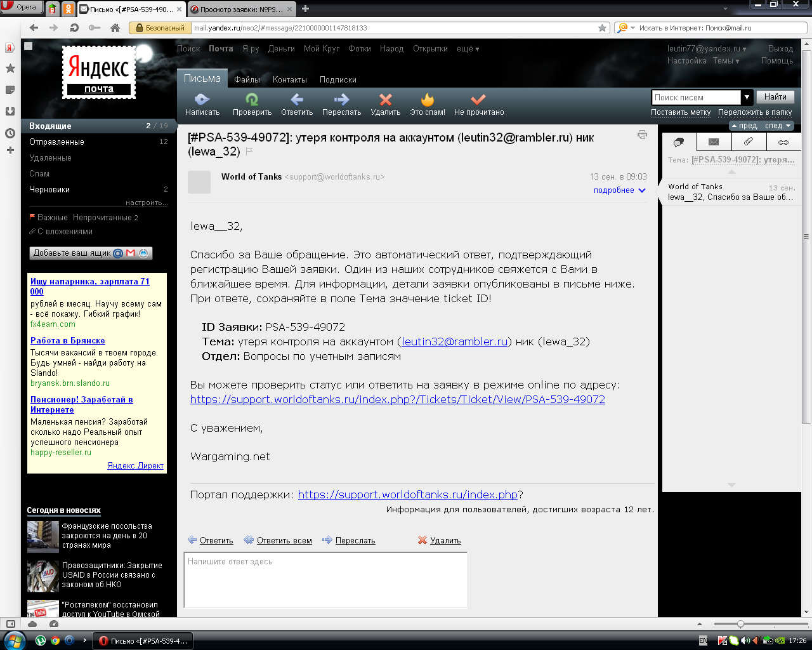Open Темы themes dropdown
This screenshot has height=650, width=812.
pyautogui.click(x=726, y=61)
